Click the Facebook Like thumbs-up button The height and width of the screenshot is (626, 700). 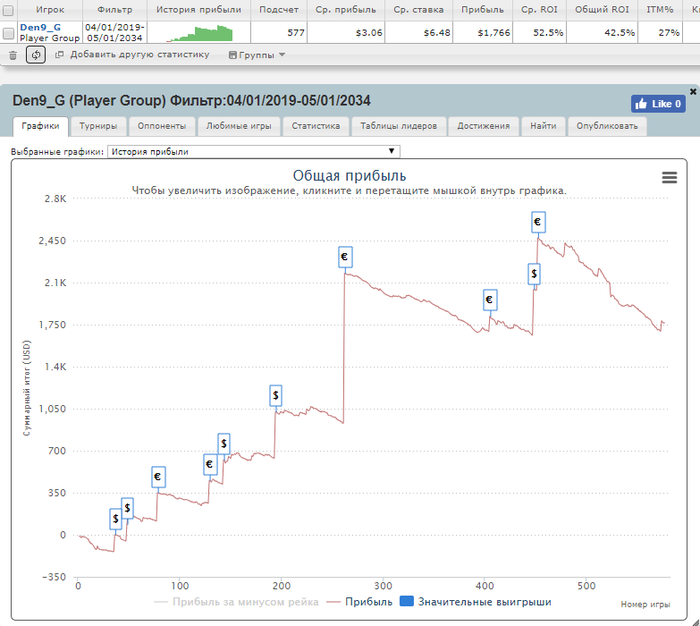coord(658,104)
